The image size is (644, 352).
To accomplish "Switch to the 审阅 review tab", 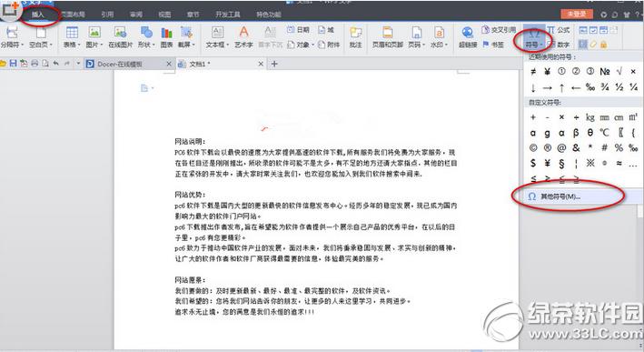I will tap(136, 15).
